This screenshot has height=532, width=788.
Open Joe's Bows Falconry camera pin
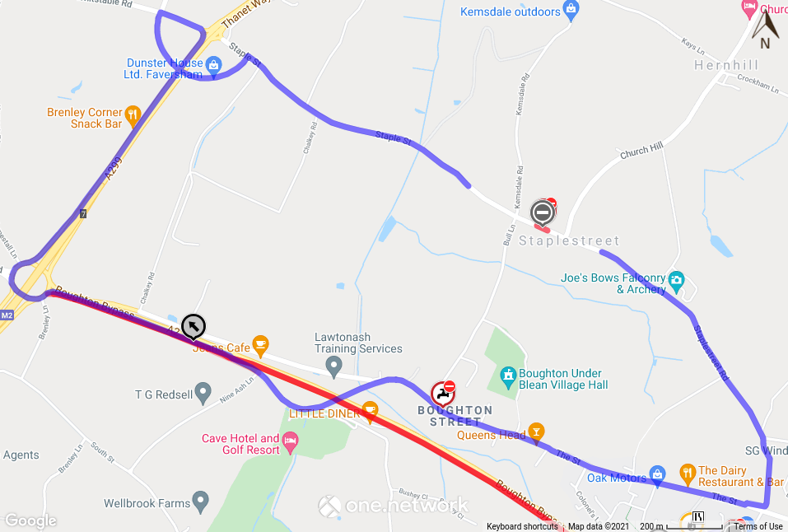(x=677, y=282)
